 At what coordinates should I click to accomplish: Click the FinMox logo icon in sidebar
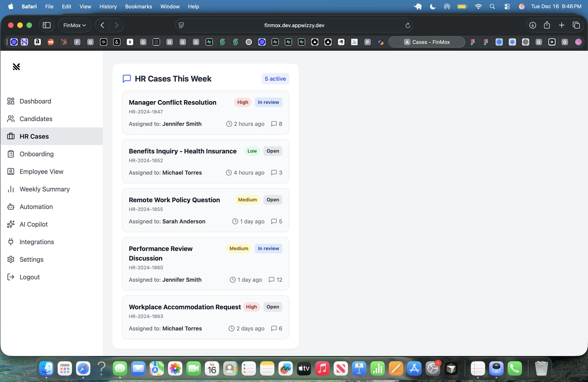(x=16, y=67)
